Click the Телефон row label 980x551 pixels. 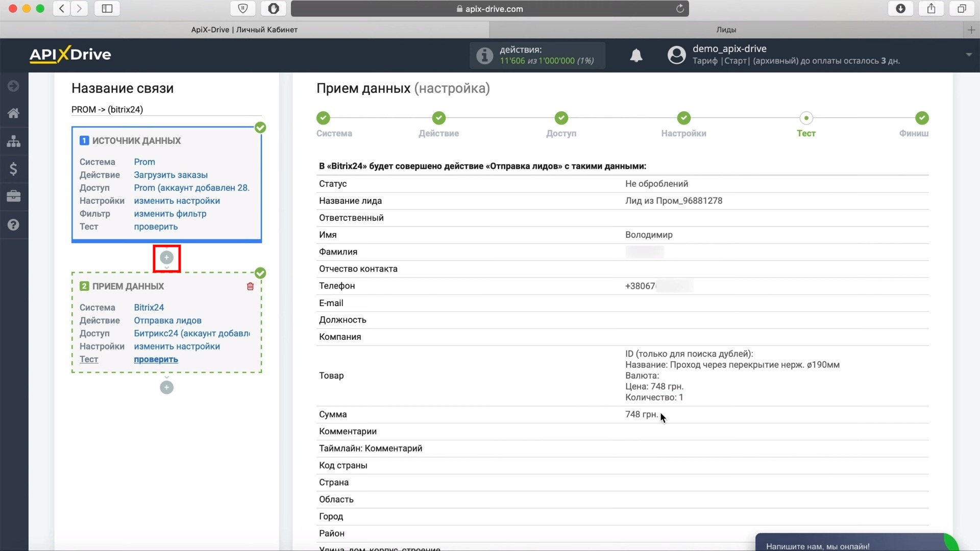click(337, 286)
